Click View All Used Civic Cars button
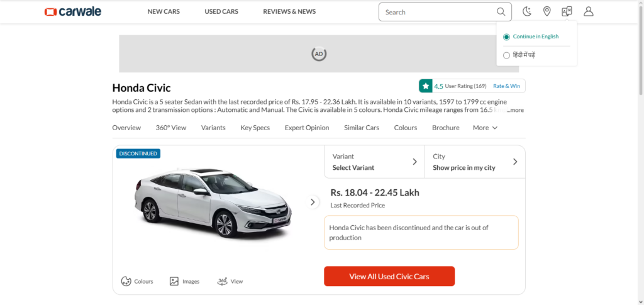This screenshot has height=305, width=644. pos(389,276)
